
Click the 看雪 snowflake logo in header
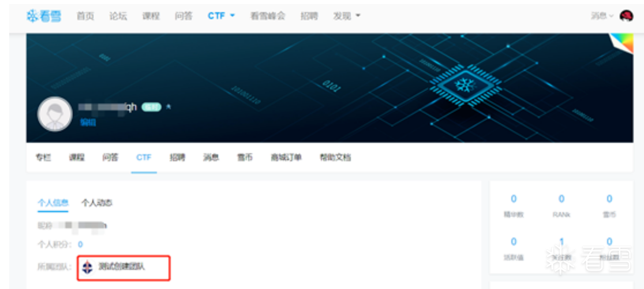click(44, 16)
